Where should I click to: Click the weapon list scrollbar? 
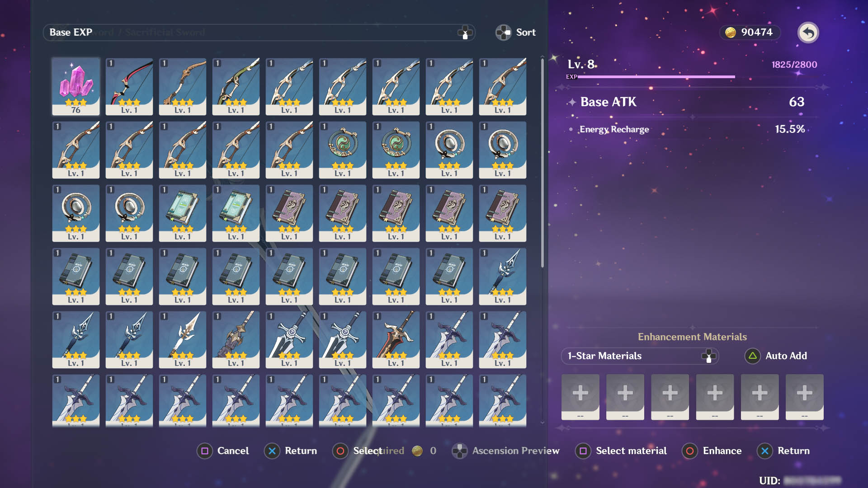click(542, 163)
